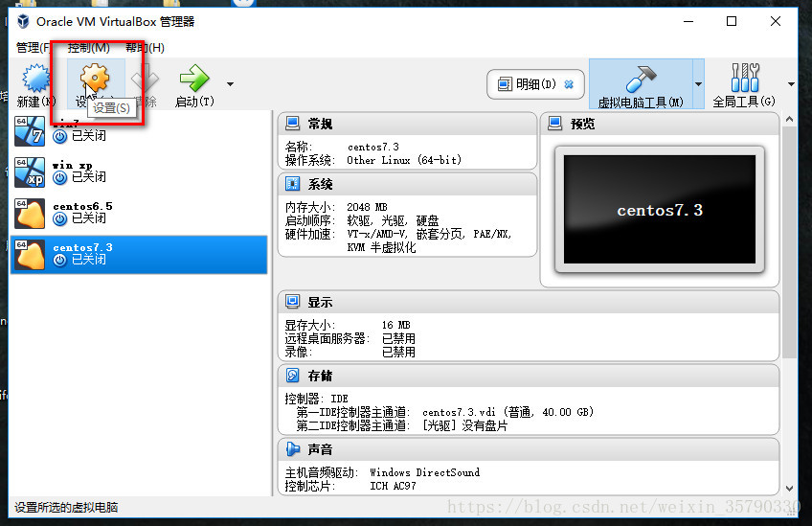
Task: Click the Storage (存储) disk icon
Action: tap(293, 376)
